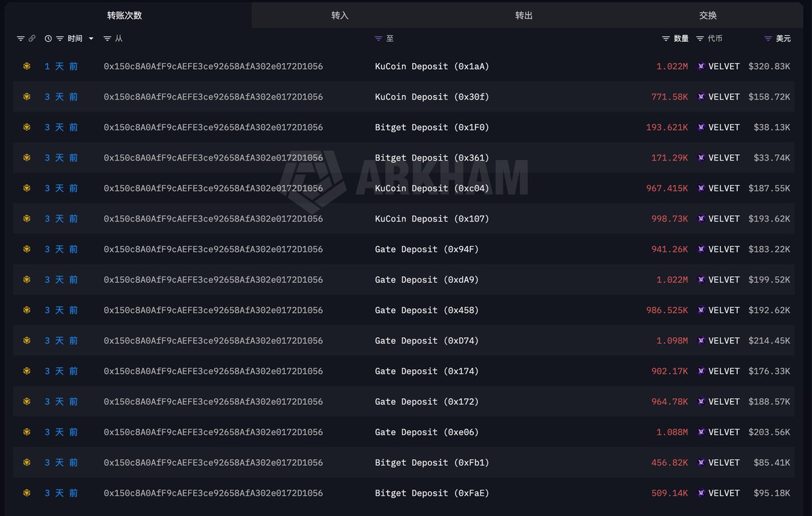Screen dimensions: 812x516
Task: Click VELVET token icon in the $203.56K row
Action: [x=701, y=432]
